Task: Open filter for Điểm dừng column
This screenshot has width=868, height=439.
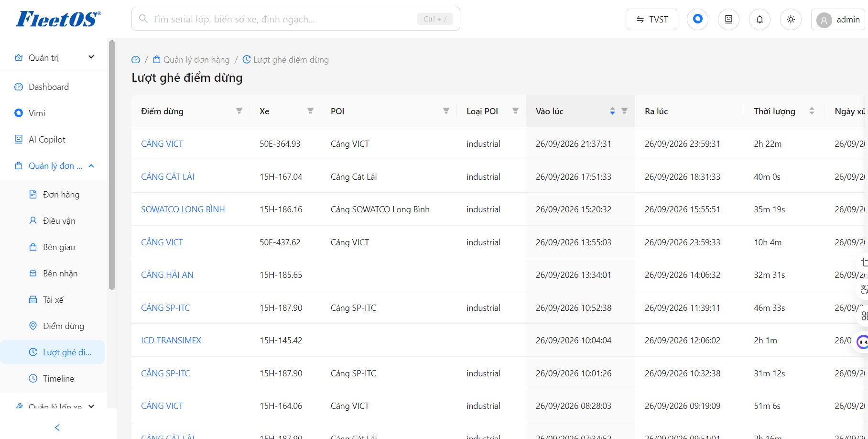Action: [x=239, y=111]
